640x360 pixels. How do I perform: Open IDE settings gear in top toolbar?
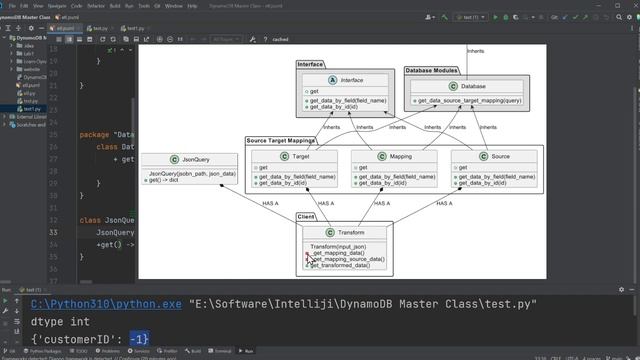(x=629, y=17)
